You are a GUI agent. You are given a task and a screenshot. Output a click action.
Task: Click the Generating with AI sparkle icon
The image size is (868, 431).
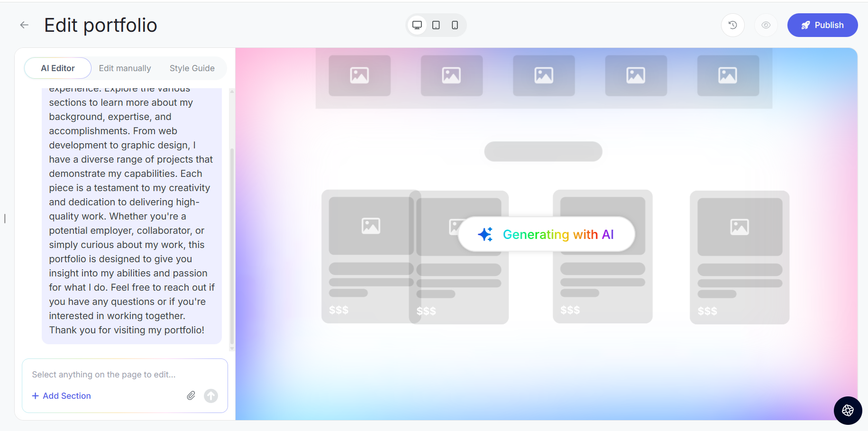coord(485,234)
